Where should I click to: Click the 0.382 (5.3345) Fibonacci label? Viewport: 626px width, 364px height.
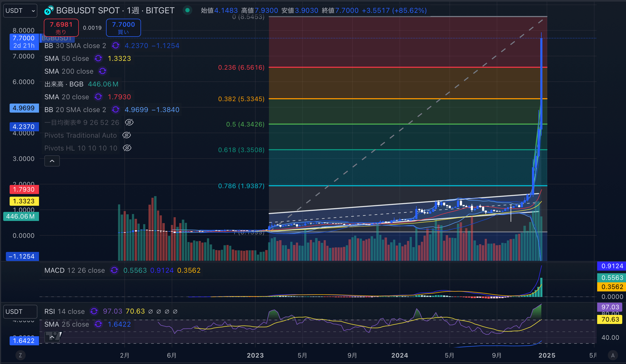click(241, 99)
